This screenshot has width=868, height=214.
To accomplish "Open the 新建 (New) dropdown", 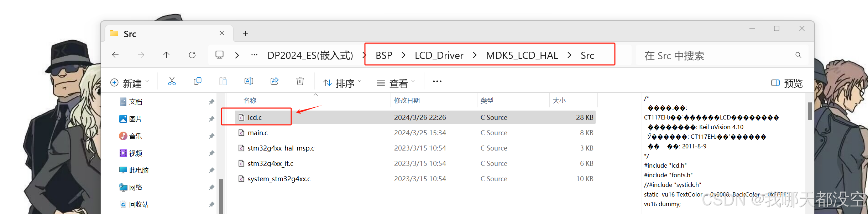I will tap(129, 83).
